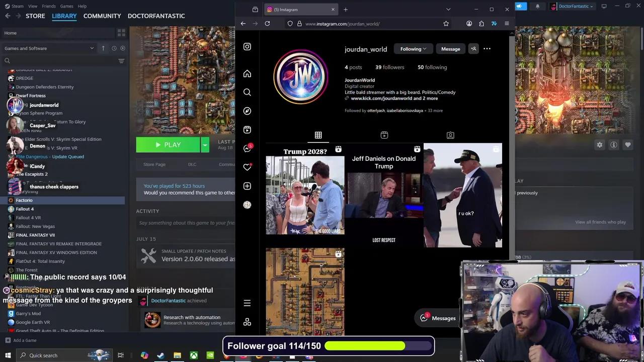Switch to Instagram posts grid tab

click(x=318, y=135)
